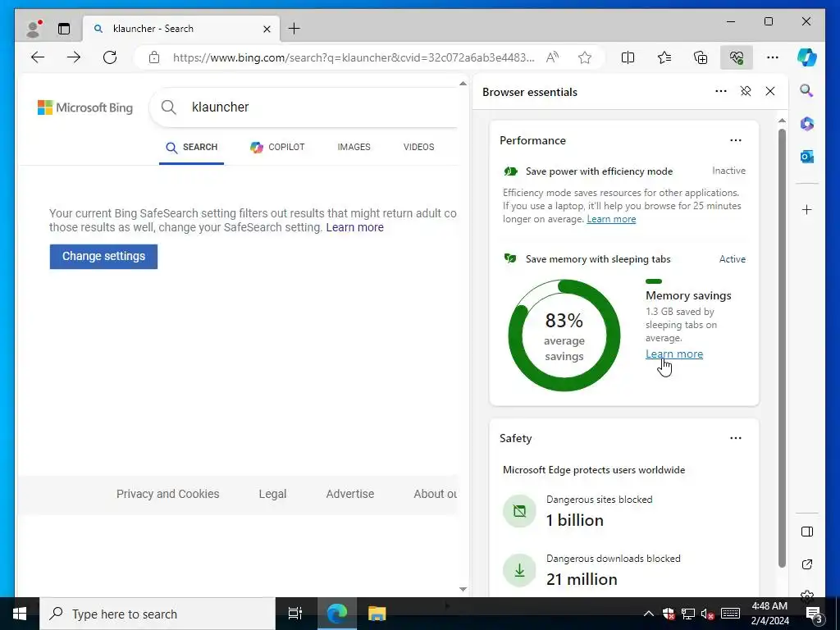
Task: Open Microsoft 365 sidebar icon
Action: (807, 124)
